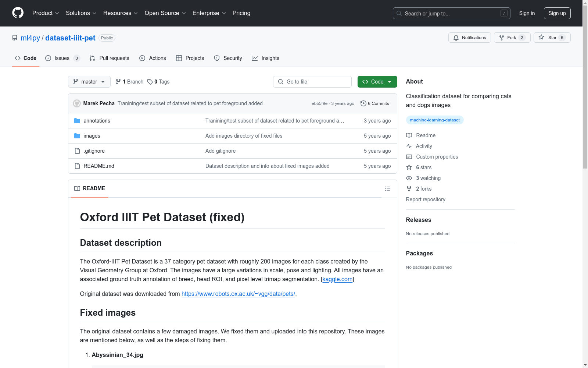This screenshot has width=588, height=368.
Task: Click the Sign in link
Action: tap(527, 13)
